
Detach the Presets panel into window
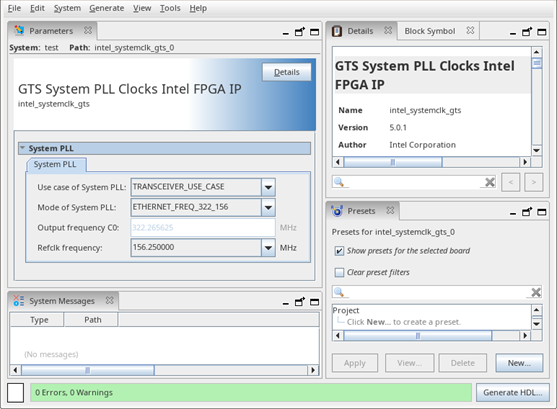pyautogui.click(x=527, y=212)
